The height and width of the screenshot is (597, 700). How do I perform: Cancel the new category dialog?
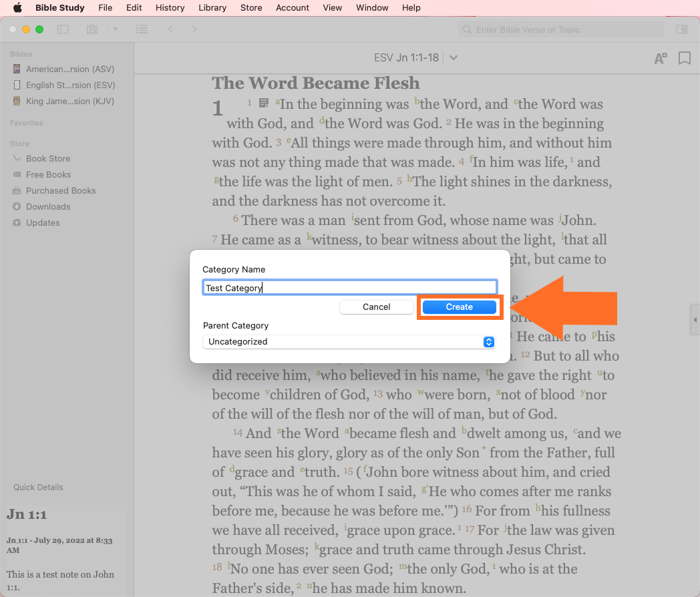376,307
